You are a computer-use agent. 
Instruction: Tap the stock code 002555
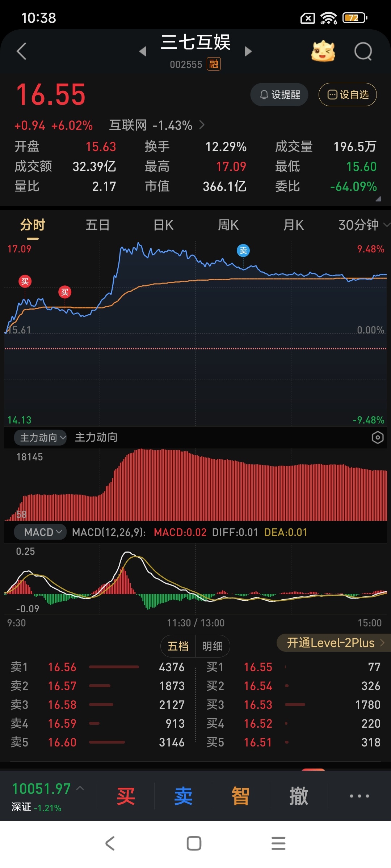pyautogui.click(x=186, y=64)
